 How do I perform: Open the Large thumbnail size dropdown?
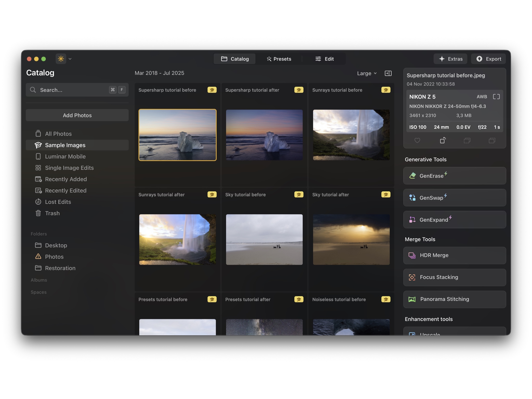tap(367, 73)
